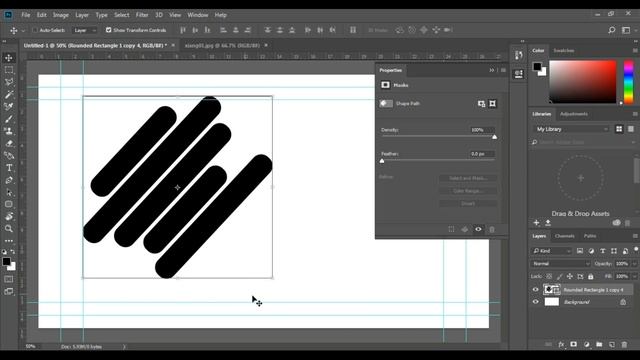
Task: Open the Auto-Select Layer dropdown
Action: pyautogui.click(x=85, y=30)
